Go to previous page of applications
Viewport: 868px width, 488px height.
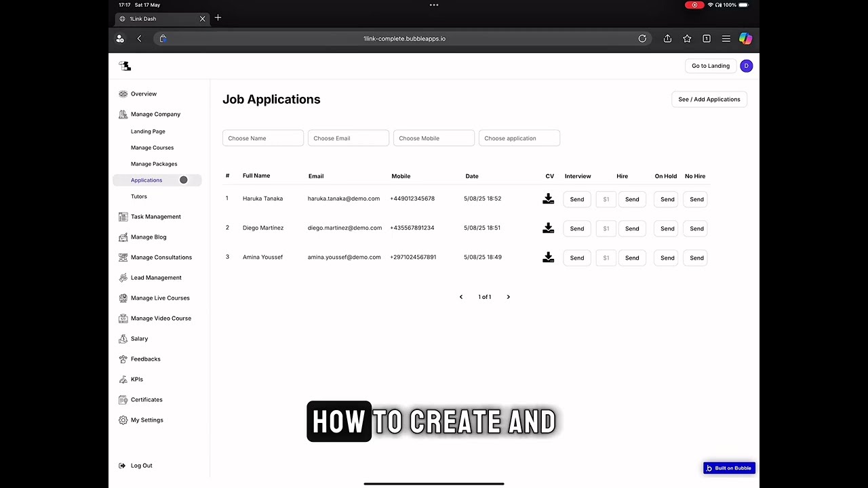[461, 297]
